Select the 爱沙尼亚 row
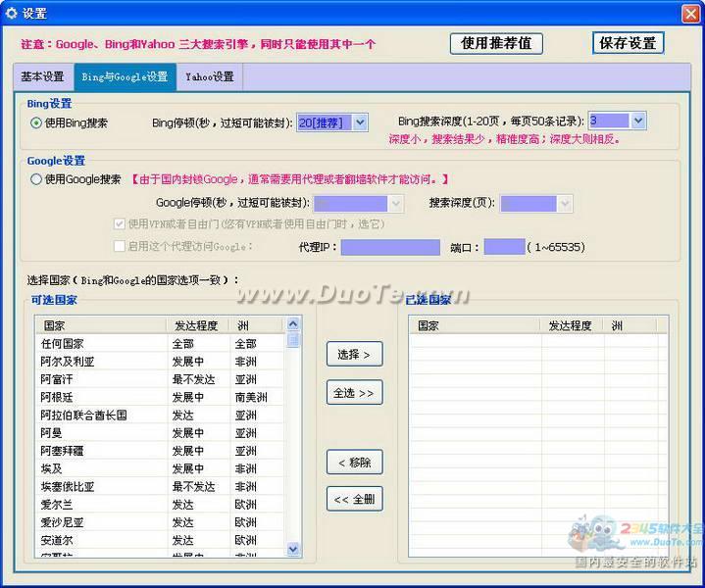Image resolution: width=705 pixels, height=588 pixels. pyautogui.click(x=161, y=522)
